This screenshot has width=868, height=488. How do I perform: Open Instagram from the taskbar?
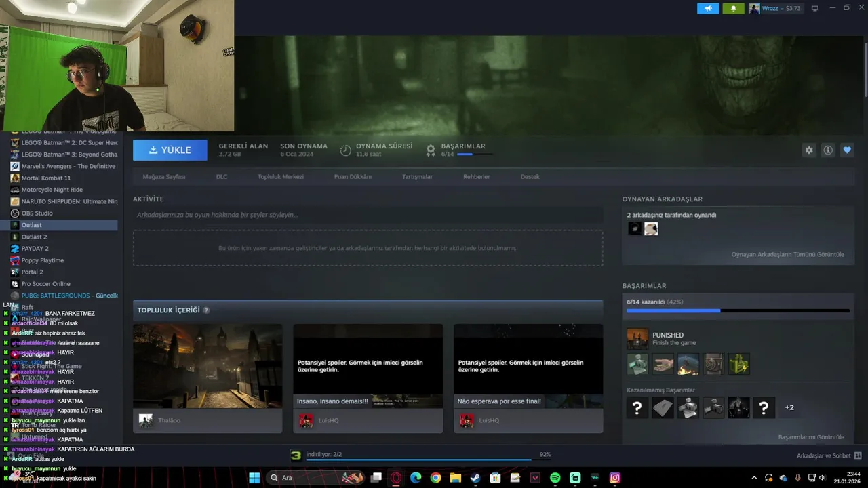click(x=615, y=478)
